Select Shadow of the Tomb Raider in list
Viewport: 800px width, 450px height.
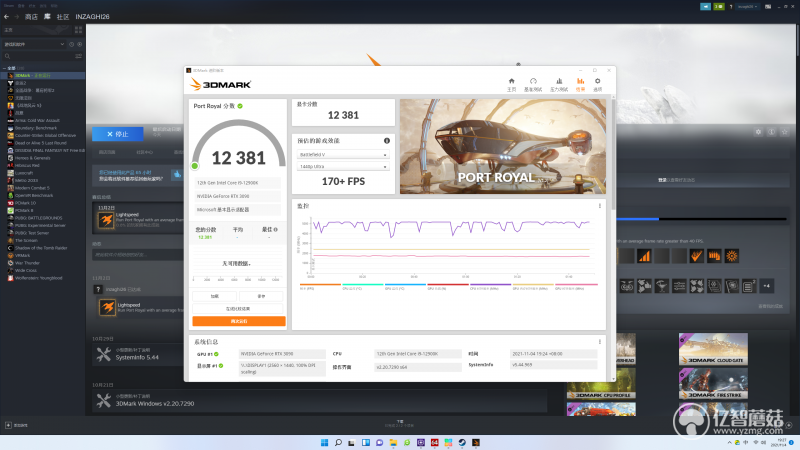point(43,248)
